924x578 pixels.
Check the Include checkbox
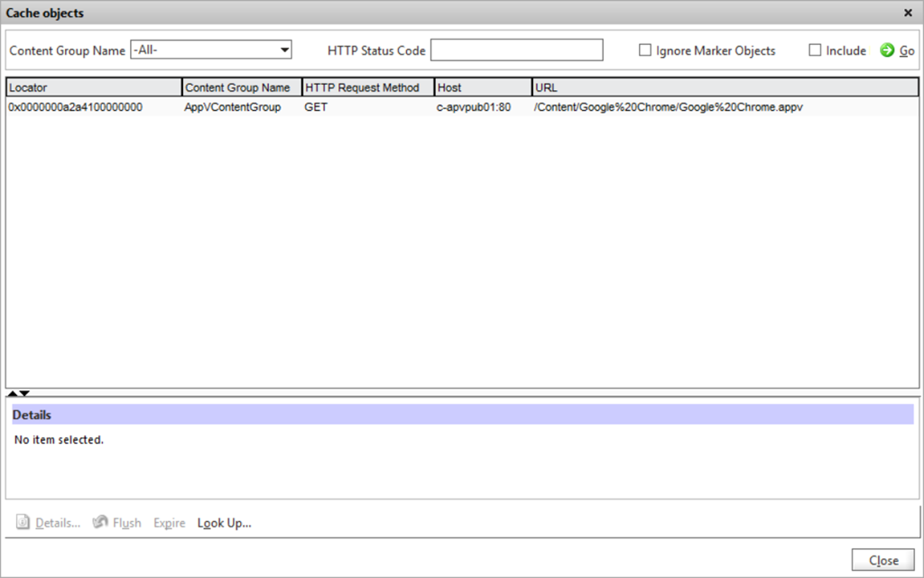click(x=815, y=50)
